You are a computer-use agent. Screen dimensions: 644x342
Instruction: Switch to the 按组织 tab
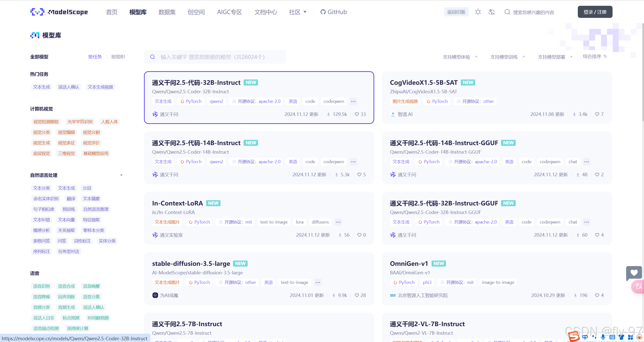[118, 57]
